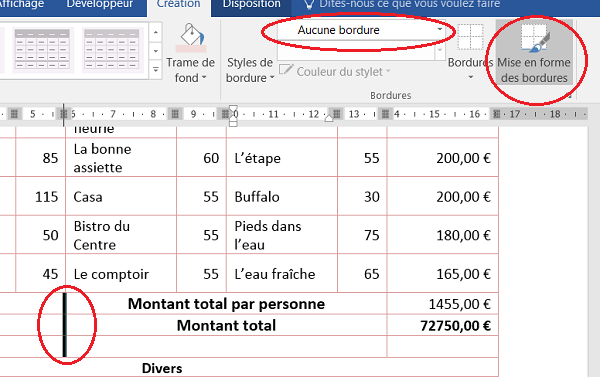Click the L'étape cell
Viewport: 600px width, 377px height.
click(x=282, y=158)
